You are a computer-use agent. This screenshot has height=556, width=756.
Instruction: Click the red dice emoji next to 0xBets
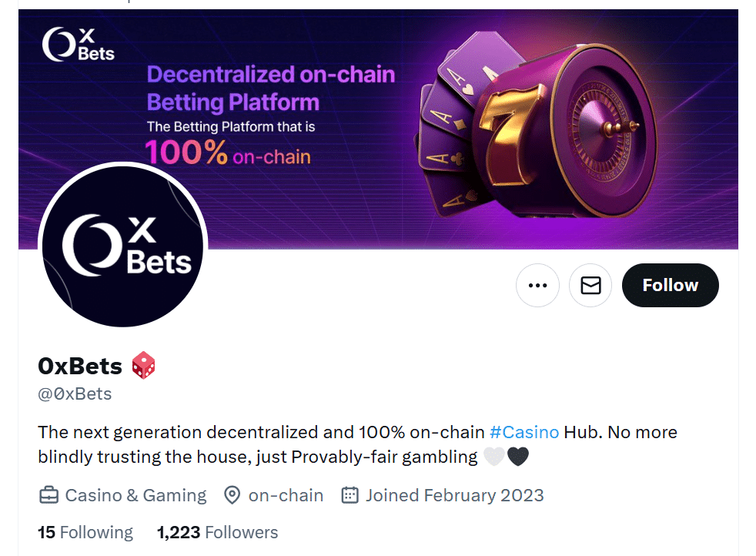coord(142,366)
